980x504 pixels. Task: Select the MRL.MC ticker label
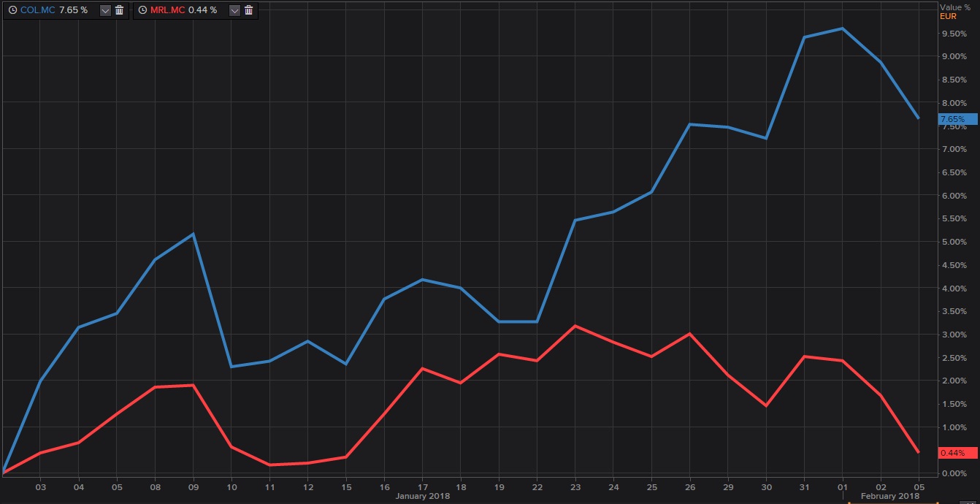tap(167, 10)
